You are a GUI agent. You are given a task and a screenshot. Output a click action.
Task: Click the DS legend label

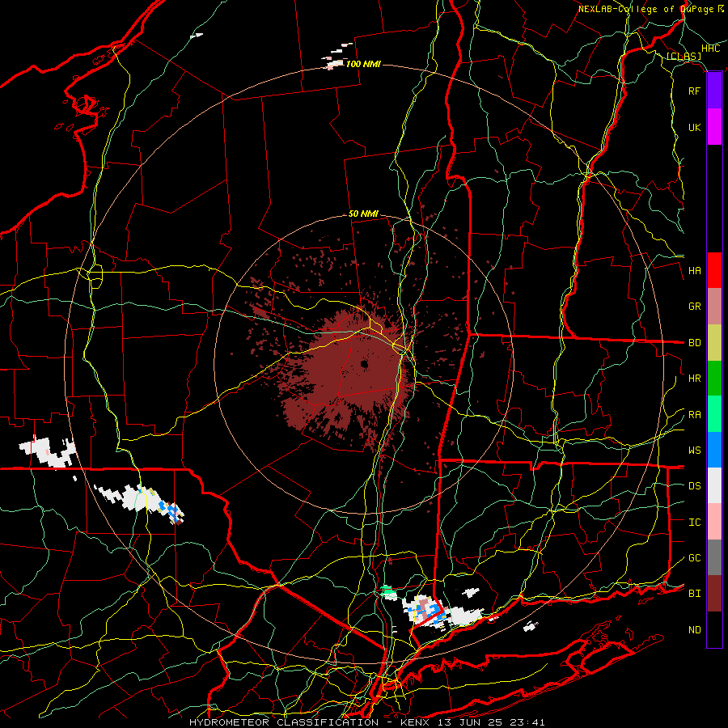(x=694, y=486)
